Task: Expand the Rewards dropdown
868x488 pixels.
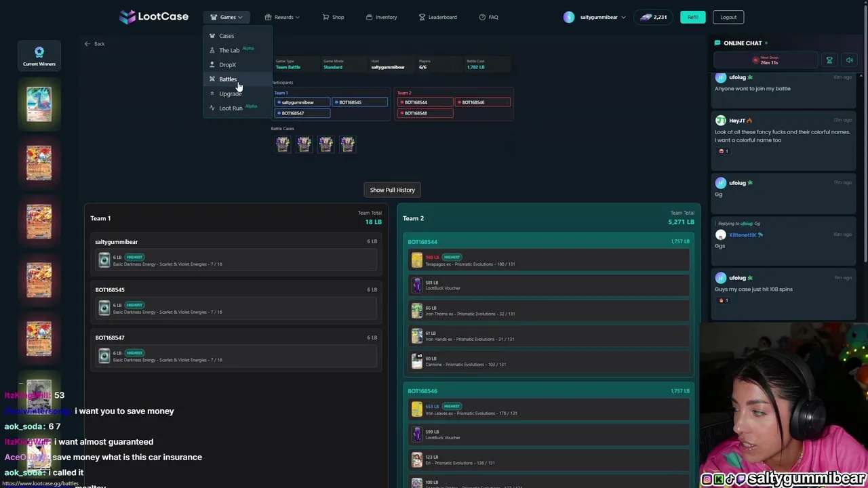Action: (282, 17)
